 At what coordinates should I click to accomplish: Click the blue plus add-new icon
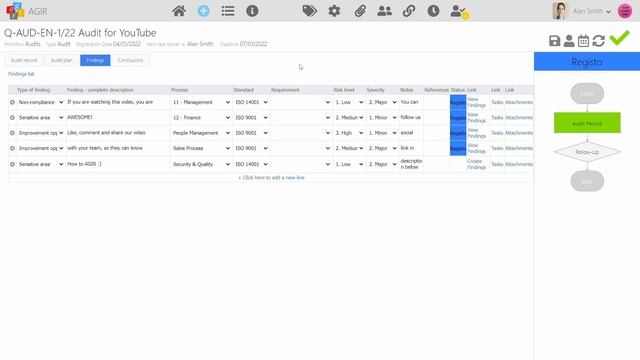pyautogui.click(x=203, y=11)
